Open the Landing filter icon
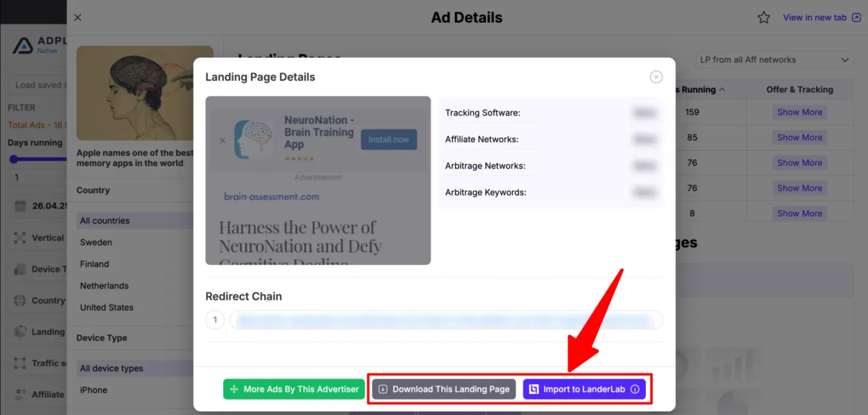The height and width of the screenshot is (415, 868). coord(20,332)
